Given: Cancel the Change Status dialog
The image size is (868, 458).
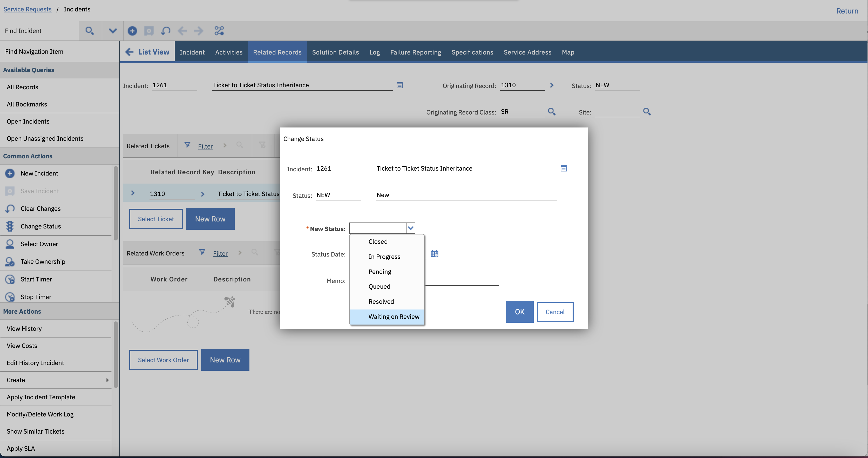Looking at the screenshot, I should tap(555, 312).
